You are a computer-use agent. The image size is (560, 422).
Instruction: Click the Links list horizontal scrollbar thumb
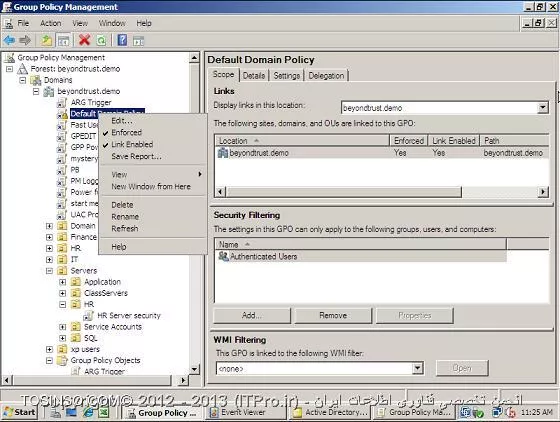click(344, 192)
